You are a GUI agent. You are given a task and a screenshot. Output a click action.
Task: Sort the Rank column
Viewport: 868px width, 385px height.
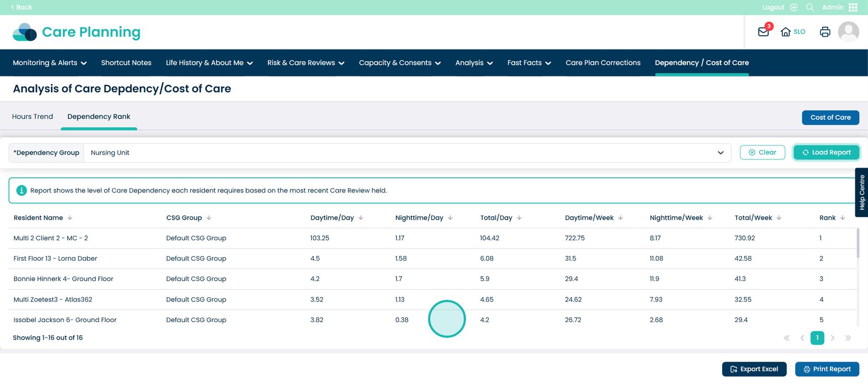pos(843,218)
